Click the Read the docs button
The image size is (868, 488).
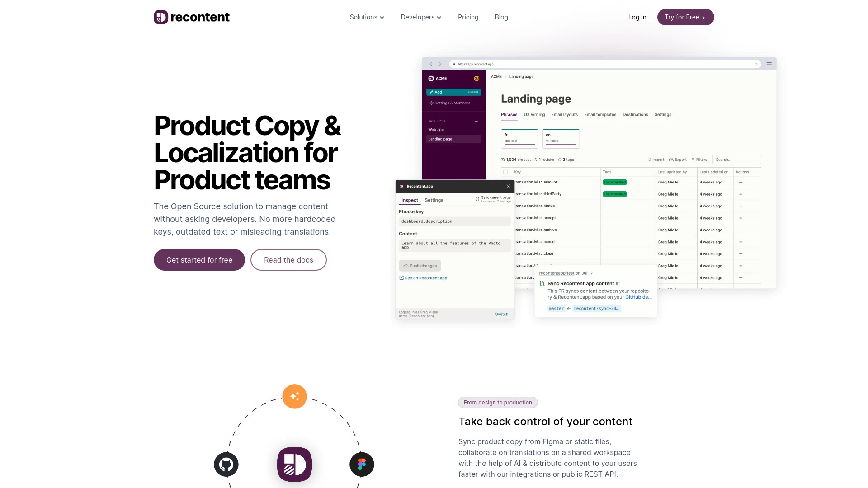pyautogui.click(x=288, y=260)
